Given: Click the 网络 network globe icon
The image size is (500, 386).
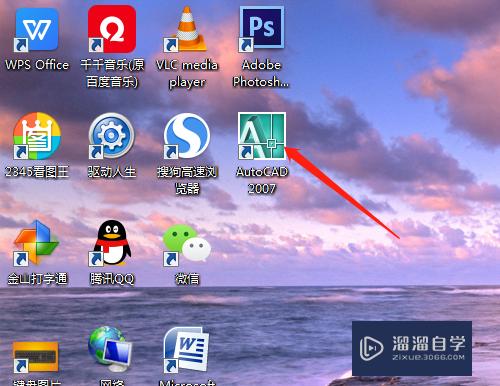Looking at the screenshot, I should 111,350.
